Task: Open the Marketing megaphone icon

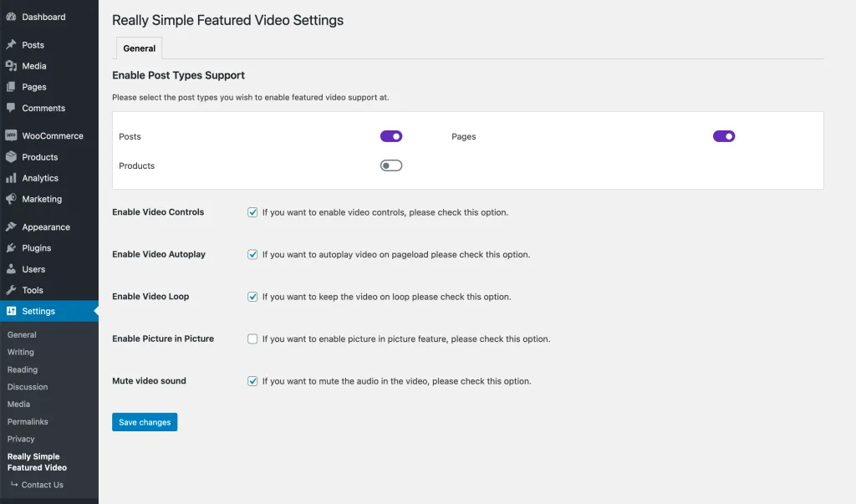Action: point(11,199)
